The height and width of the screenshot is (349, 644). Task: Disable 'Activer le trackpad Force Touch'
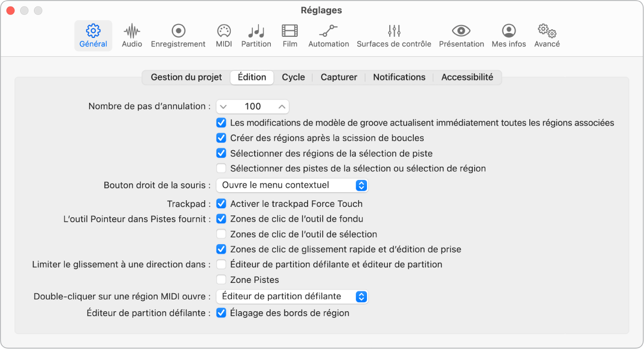(221, 204)
